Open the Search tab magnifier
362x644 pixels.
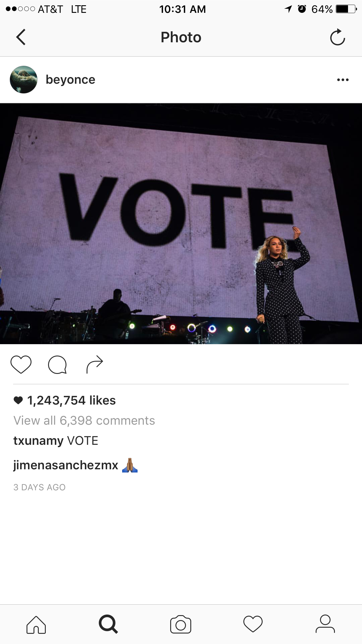(x=108, y=624)
